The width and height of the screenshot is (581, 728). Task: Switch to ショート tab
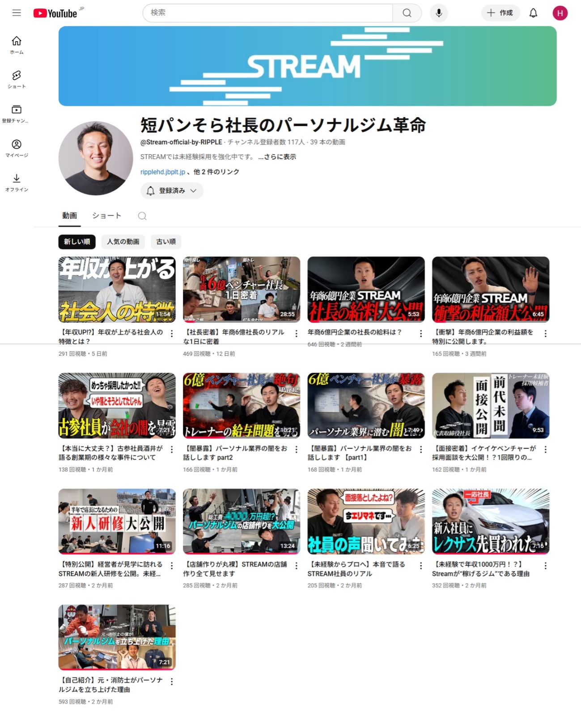pos(106,216)
